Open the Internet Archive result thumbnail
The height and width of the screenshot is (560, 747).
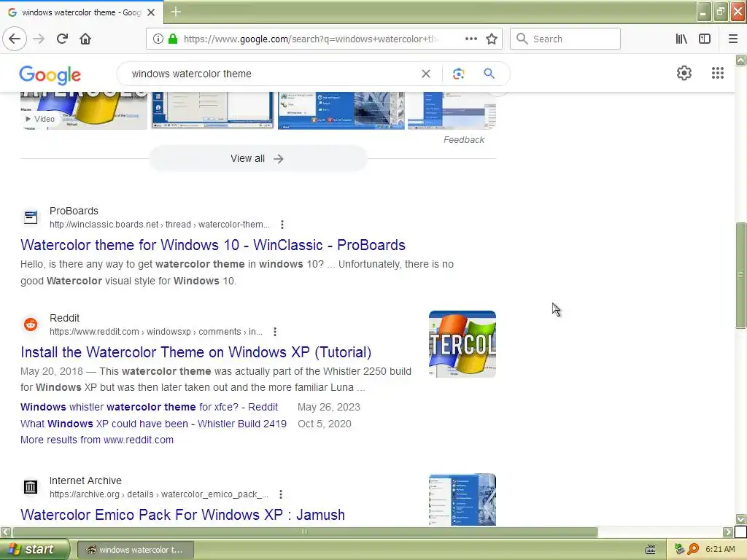click(x=462, y=499)
